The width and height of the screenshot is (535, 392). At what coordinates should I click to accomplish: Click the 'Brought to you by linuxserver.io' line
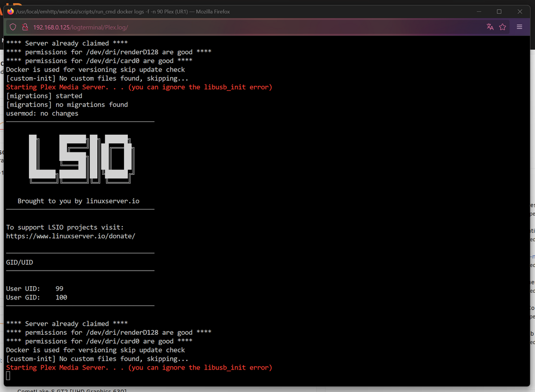79,201
